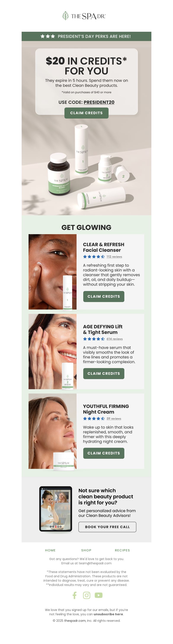Click Claim Credits under PRESIDENT20 code

pos(86,113)
